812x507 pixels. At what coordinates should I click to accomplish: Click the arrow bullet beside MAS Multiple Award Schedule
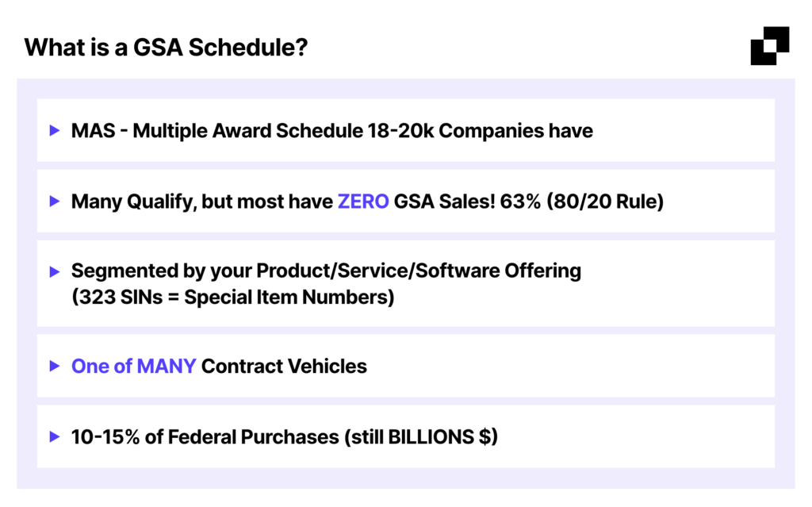coord(55,130)
